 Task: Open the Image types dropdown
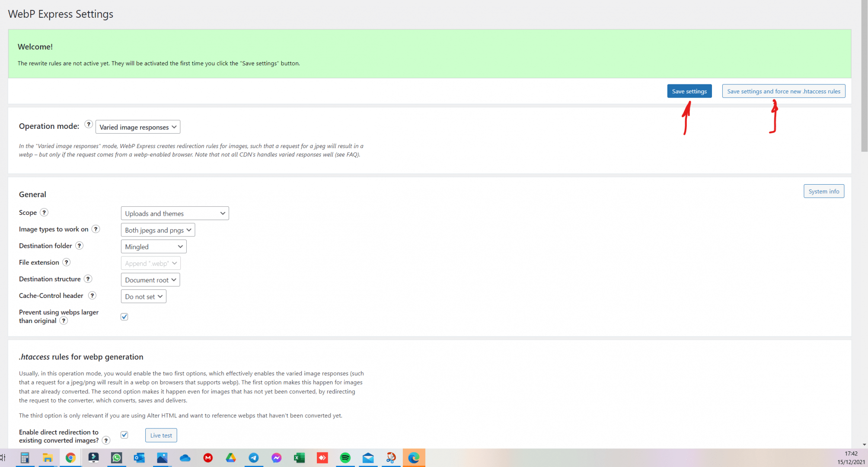click(158, 230)
